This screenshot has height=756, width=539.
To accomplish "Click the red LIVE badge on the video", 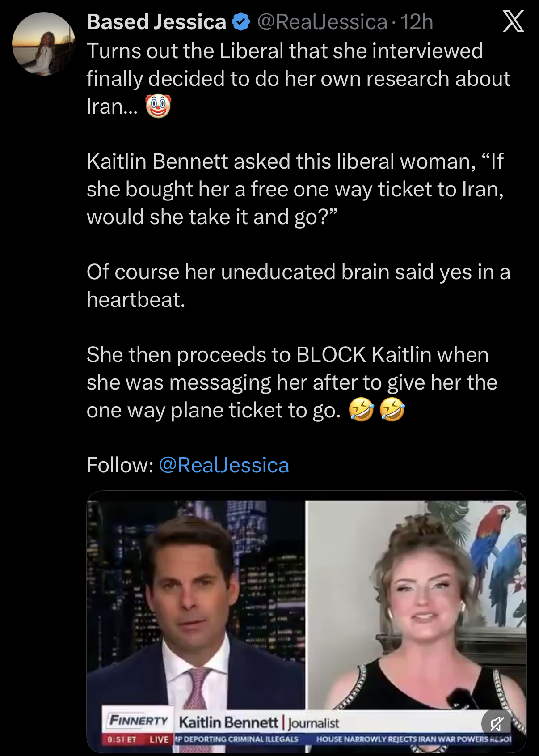I will 159,739.
